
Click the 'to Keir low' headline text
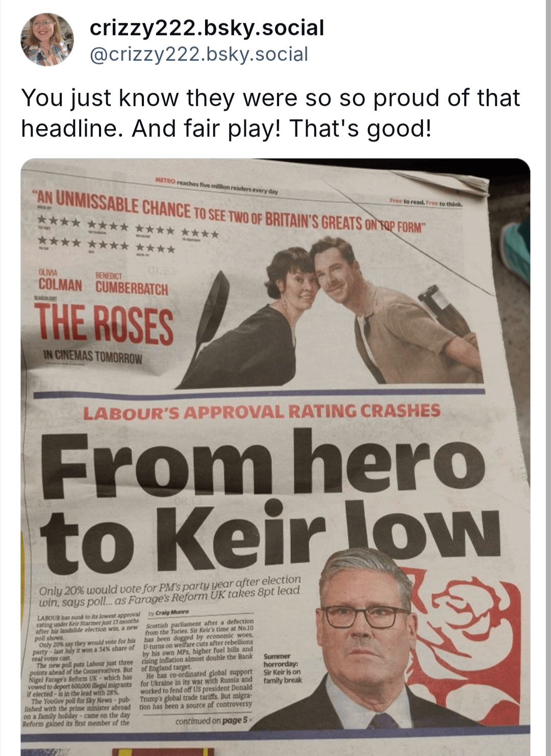pyautogui.click(x=270, y=535)
